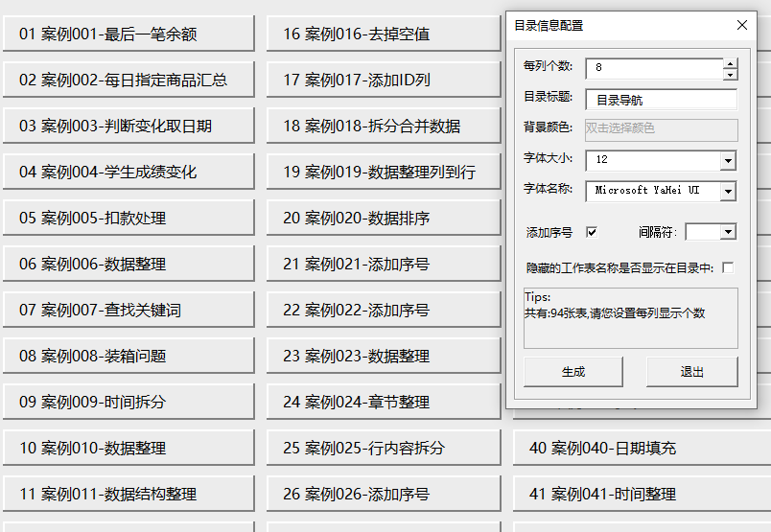Viewport: 771px width, 532px height.
Task: Click the 每列个数 input field
Action: (654, 68)
